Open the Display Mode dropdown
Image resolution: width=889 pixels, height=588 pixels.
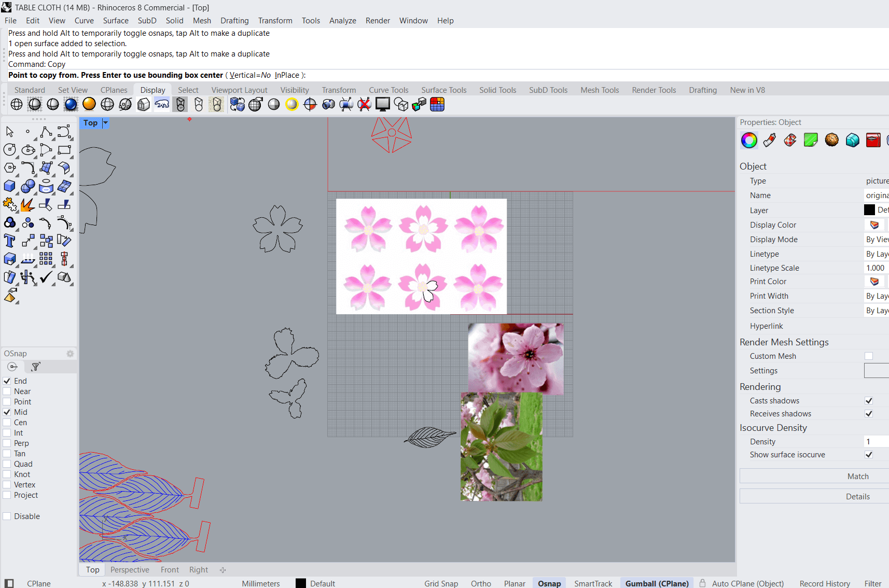pos(877,240)
